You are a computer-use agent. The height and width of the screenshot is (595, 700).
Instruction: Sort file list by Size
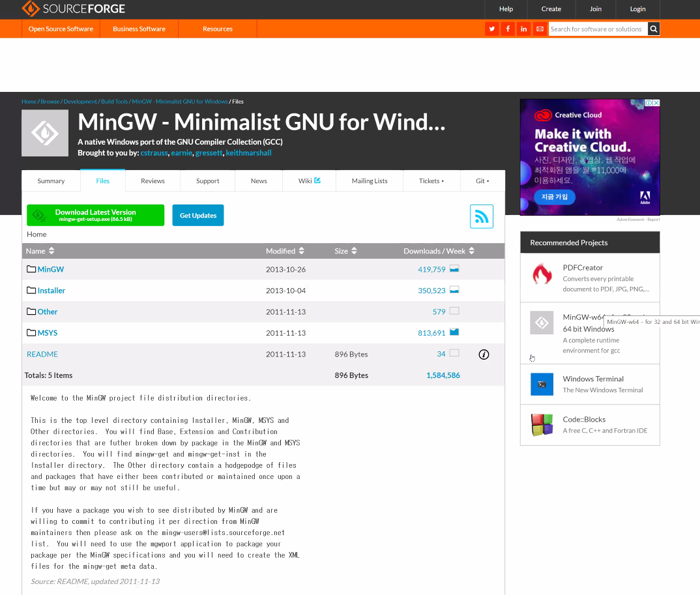(346, 252)
